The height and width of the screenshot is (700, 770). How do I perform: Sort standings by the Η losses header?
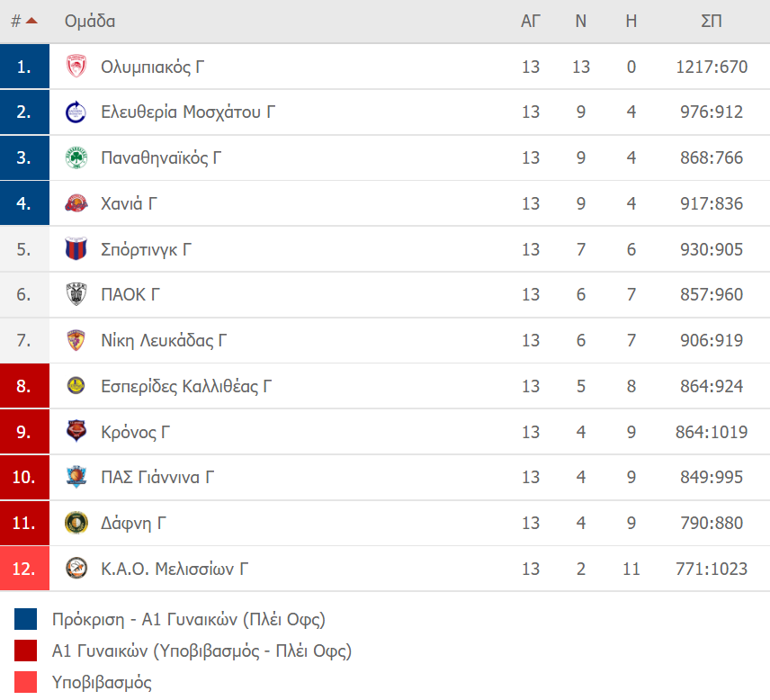click(x=631, y=21)
